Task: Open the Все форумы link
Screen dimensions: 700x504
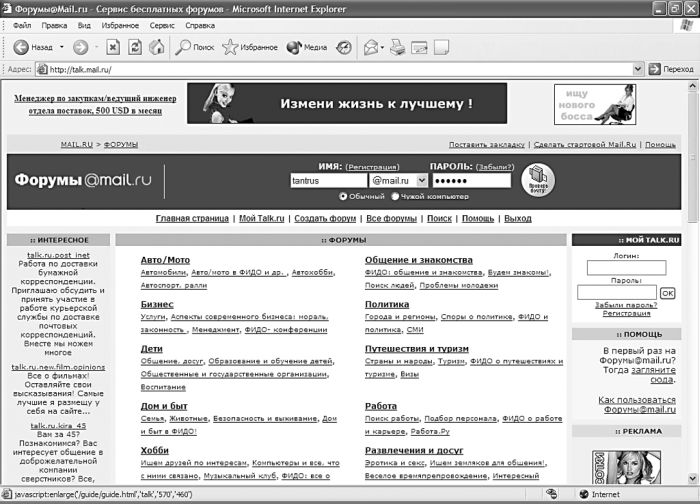Action: pos(392,218)
